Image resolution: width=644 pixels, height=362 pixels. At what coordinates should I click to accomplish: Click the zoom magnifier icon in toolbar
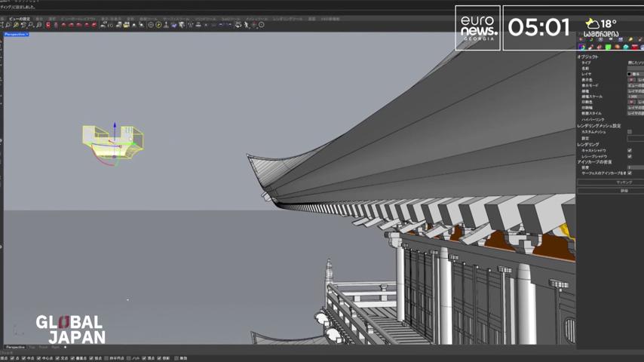pyautogui.click(x=31, y=25)
